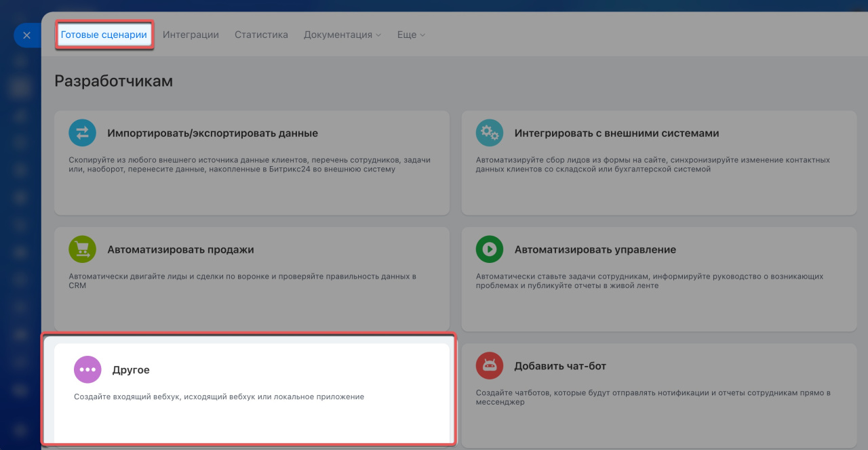
Task: Click the import/export arrows icon
Action: click(x=82, y=133)
